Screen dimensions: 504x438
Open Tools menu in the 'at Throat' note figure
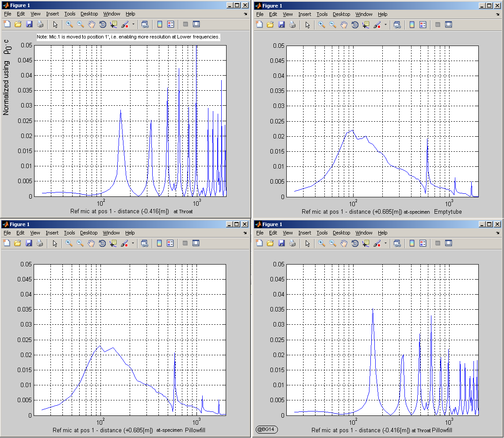pos(70,14)
